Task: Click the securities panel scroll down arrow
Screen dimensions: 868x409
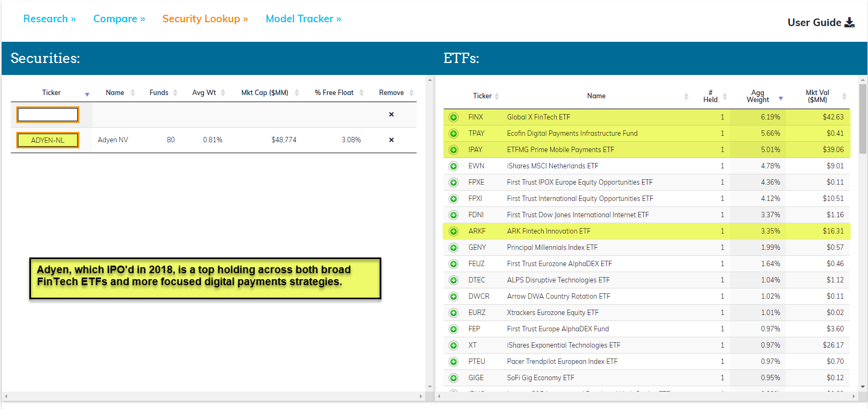Action: click(x=430, y=387)
